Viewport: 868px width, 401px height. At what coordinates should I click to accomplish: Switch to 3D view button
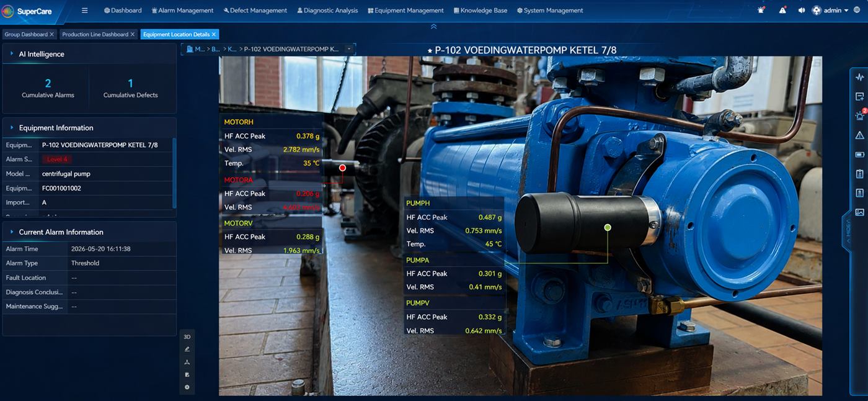point(187,336)
